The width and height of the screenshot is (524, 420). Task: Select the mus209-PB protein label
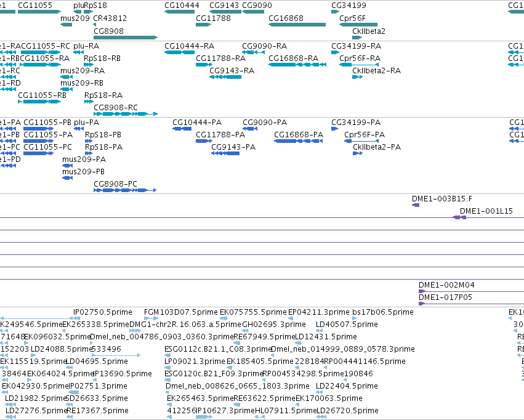pyautogui.click(x=83, y=172)
